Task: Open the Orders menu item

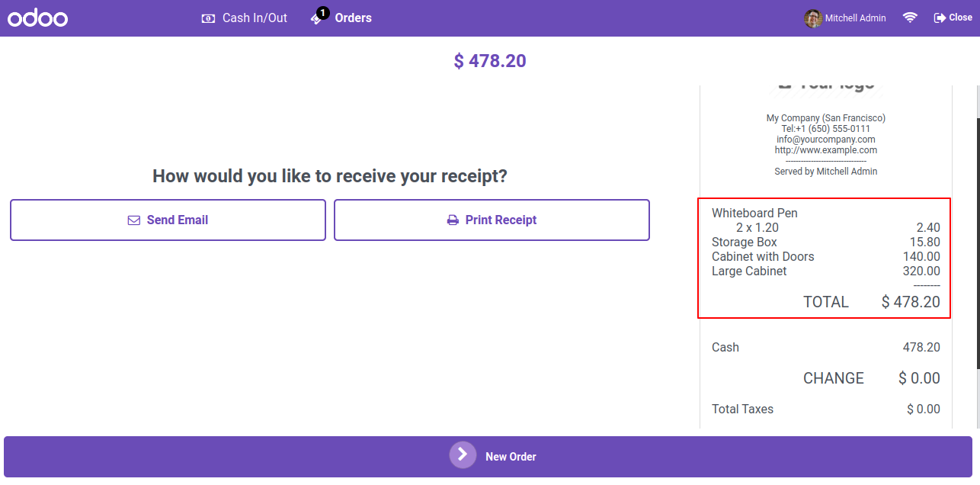Action: [341, 18]
